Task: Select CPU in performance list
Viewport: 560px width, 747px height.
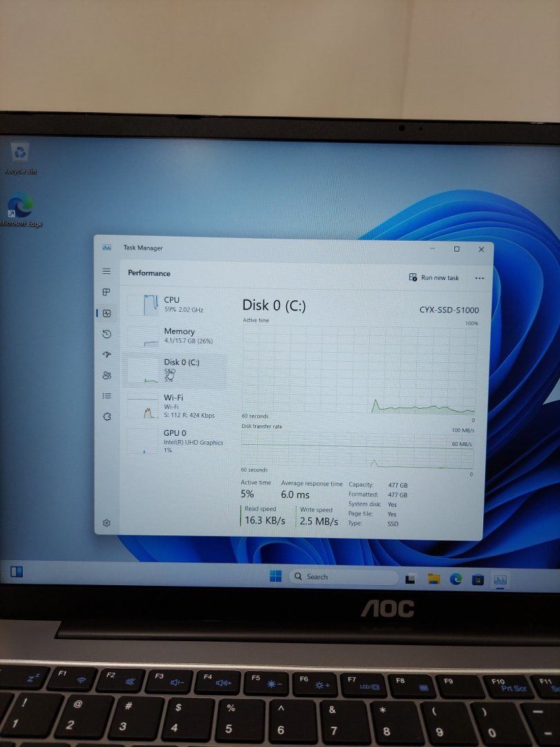Action: (x=176, y=304)
